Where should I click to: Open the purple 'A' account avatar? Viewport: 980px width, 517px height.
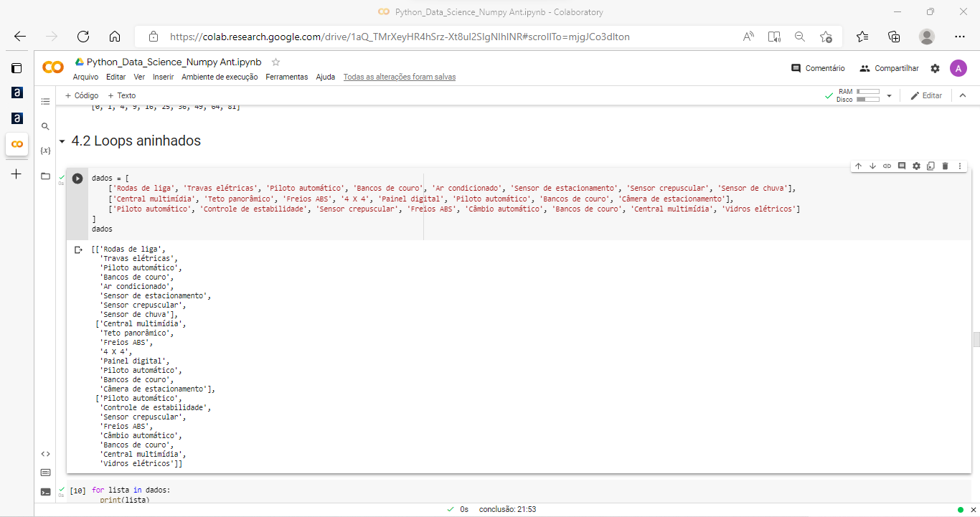(958, 68)
